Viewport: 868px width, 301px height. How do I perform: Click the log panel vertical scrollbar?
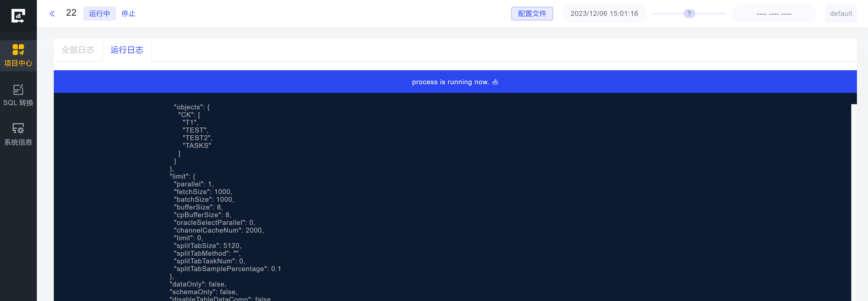854,202
